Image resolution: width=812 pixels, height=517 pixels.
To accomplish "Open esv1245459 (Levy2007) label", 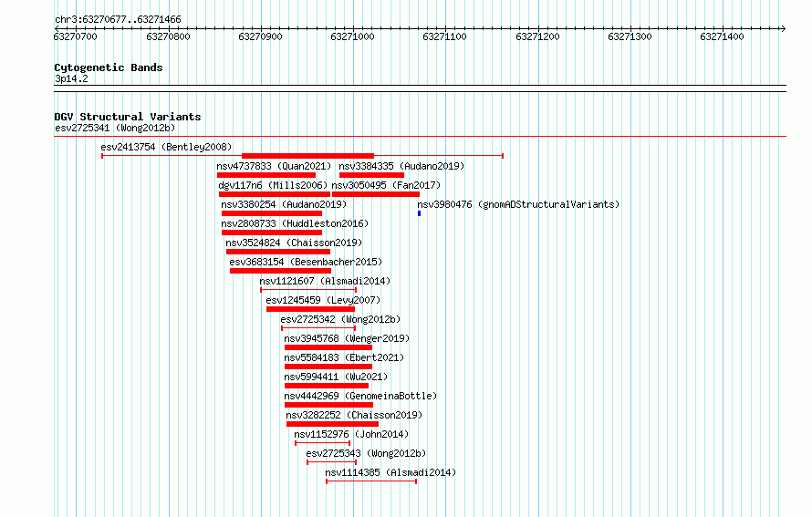I will pos(323,300).
